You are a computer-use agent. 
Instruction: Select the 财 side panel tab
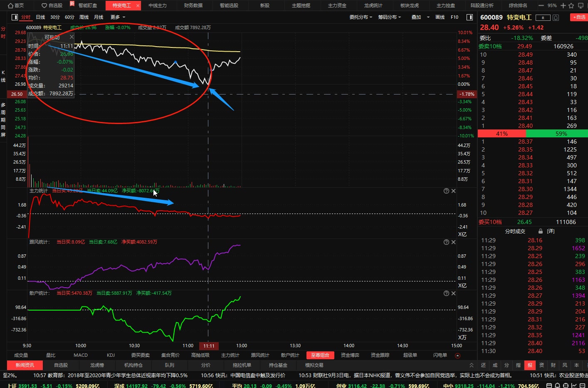(553, 365)
